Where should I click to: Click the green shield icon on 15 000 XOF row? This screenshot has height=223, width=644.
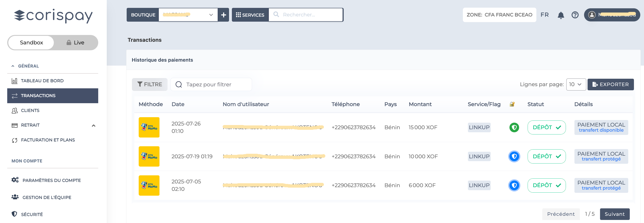514,127
